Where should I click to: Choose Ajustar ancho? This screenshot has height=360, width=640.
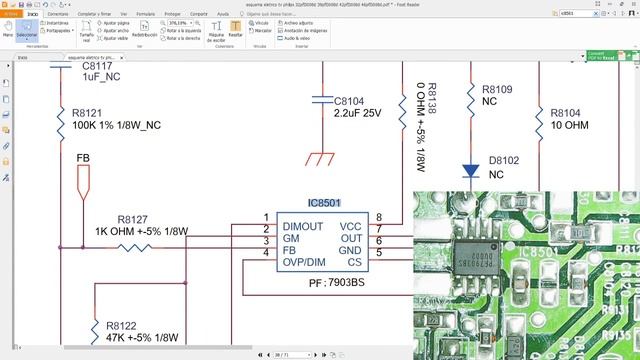point(113,31)
